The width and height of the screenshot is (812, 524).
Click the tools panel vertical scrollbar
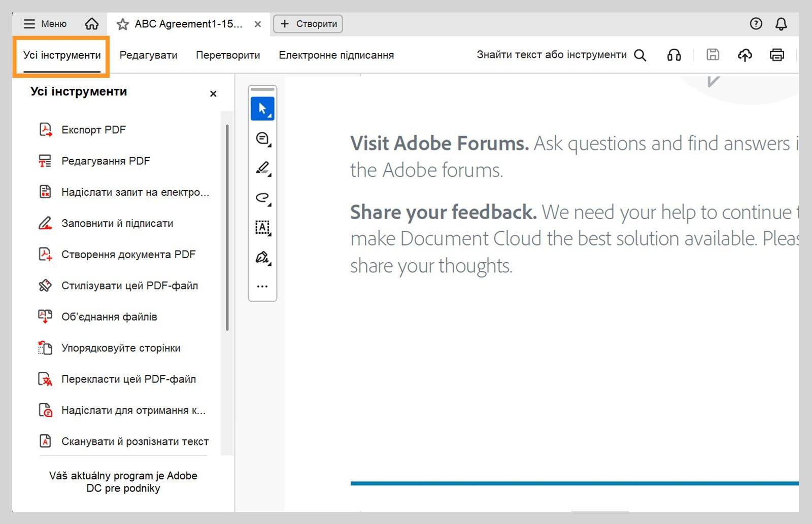[227, 228]
